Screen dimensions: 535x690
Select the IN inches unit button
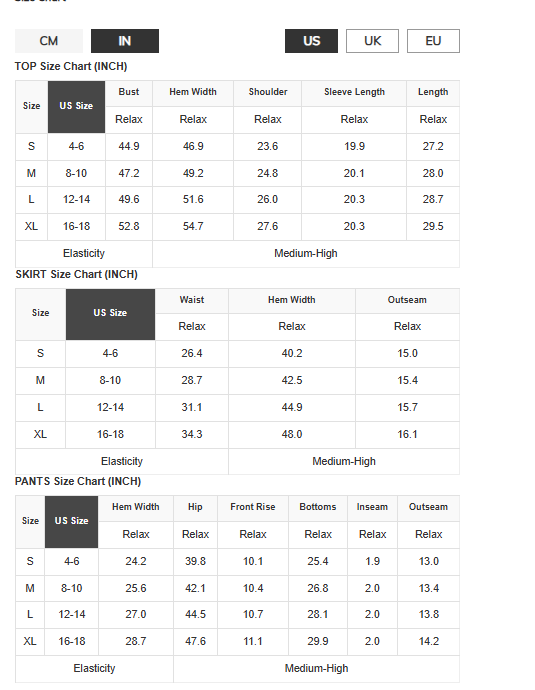(x=125, y=41)
